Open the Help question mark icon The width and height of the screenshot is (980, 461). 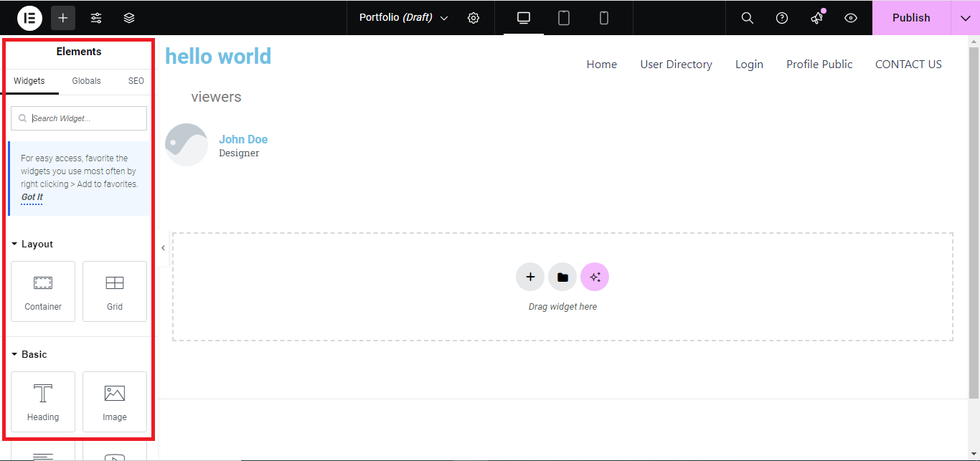coord(782,18)
